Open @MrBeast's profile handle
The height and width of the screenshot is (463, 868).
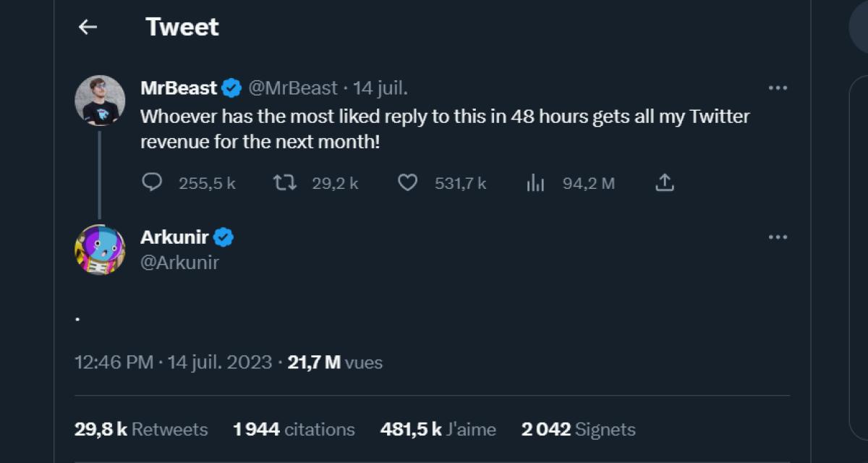[292, 88]
